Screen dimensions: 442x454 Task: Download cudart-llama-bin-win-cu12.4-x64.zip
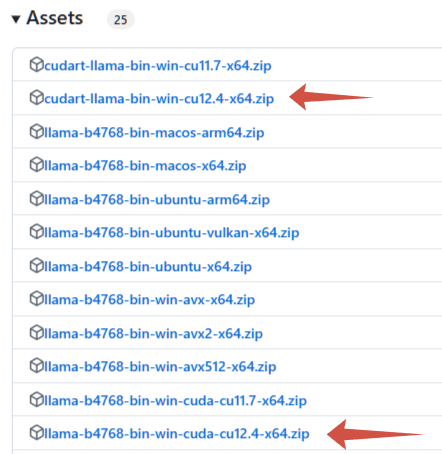159,99
